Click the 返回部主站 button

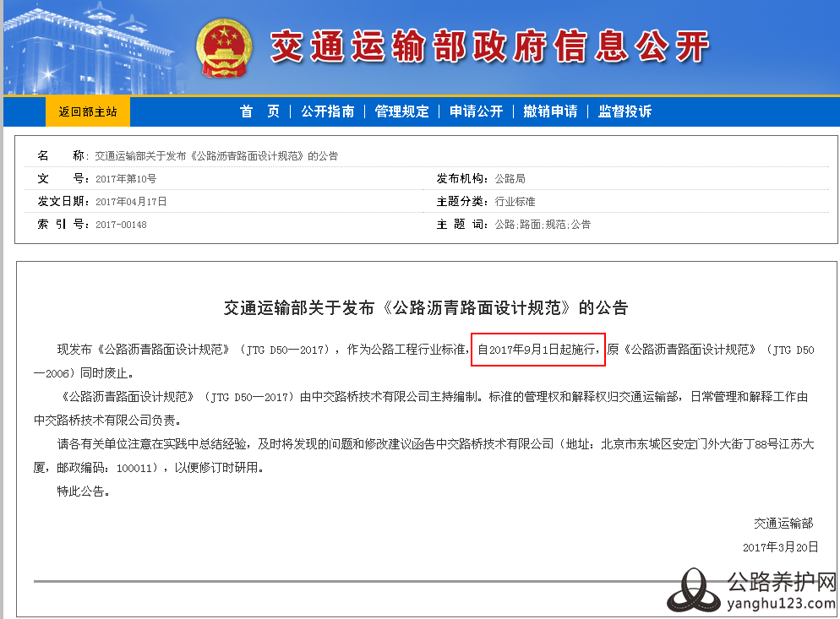(87, 111)
